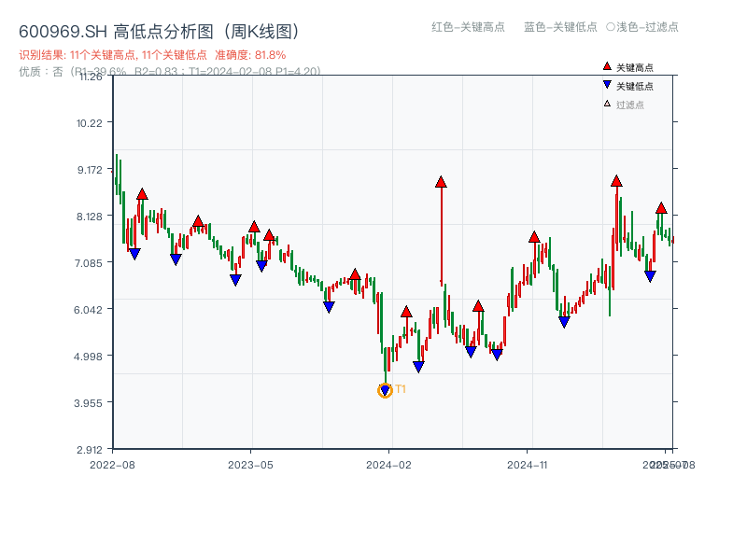Toggle the 关键高点 legend entry

(628, 67)
